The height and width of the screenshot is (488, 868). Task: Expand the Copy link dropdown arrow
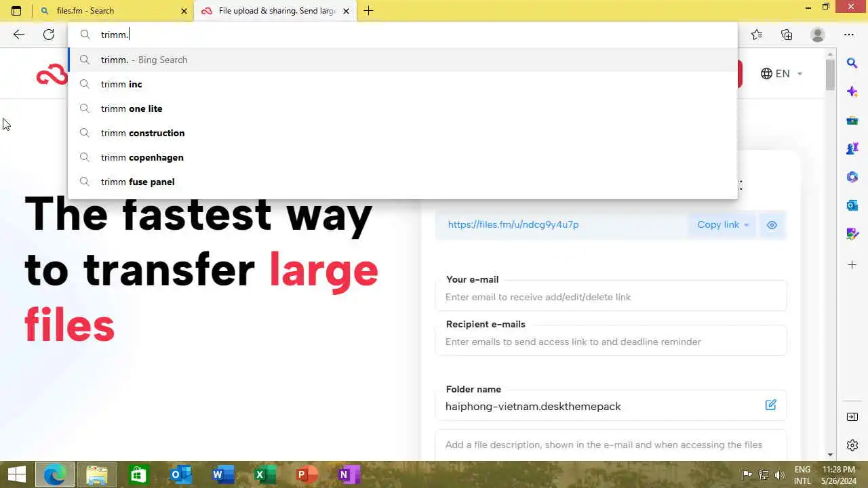(x=747, y=225)
